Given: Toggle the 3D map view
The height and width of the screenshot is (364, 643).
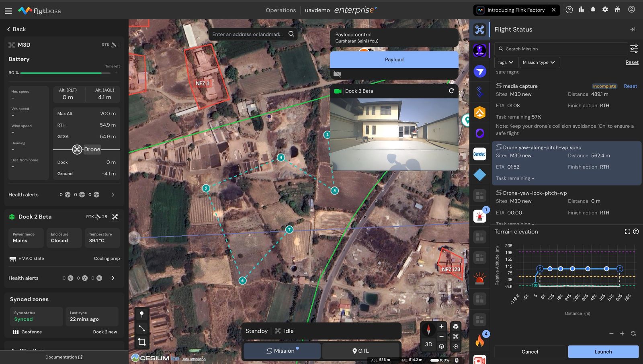Looking at the screenshot, I should point(428,344).
